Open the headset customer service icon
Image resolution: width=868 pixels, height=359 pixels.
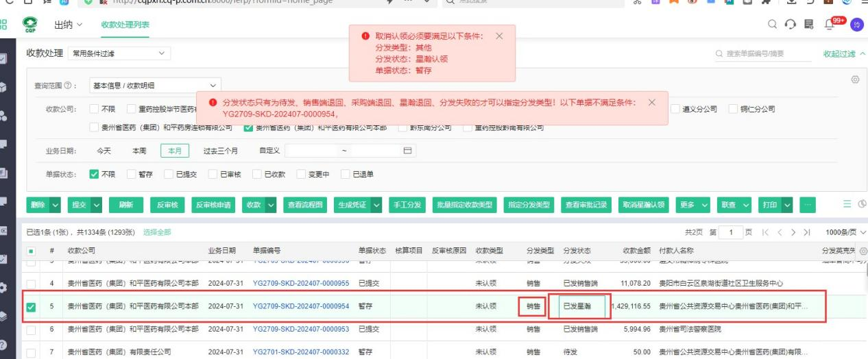click(x=791, y=25)
